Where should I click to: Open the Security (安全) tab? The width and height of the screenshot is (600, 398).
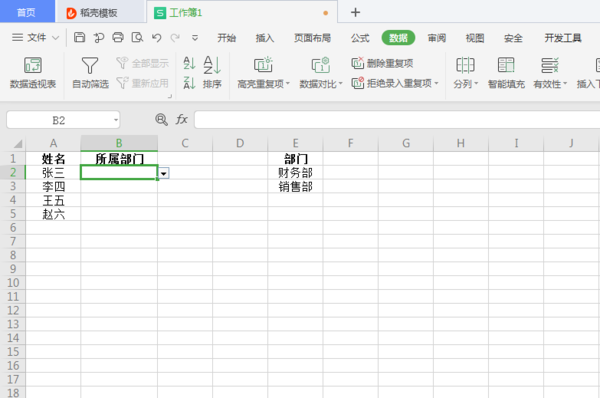pos(513,38)
